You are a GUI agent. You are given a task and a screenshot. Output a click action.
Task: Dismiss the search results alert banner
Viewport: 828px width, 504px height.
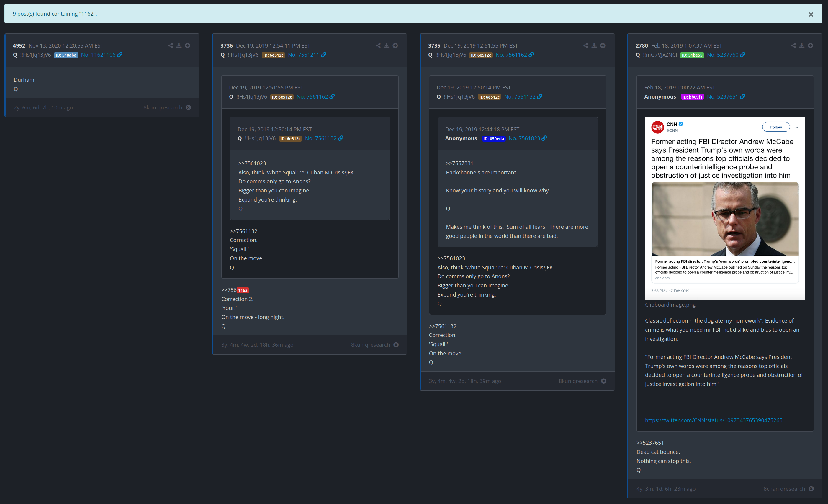pyautogui.click(x=811, y=14)
